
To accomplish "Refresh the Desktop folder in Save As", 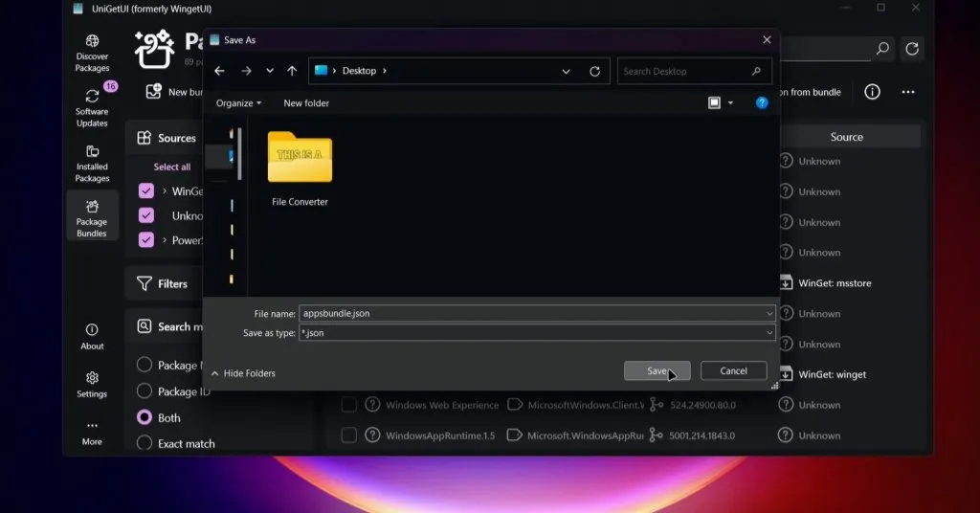I will pos(595,71).
